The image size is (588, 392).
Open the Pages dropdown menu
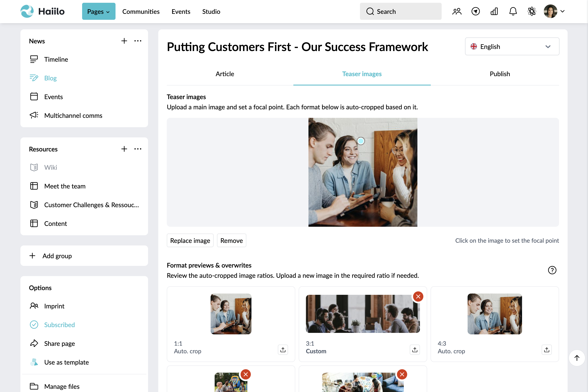pos(99,11)
